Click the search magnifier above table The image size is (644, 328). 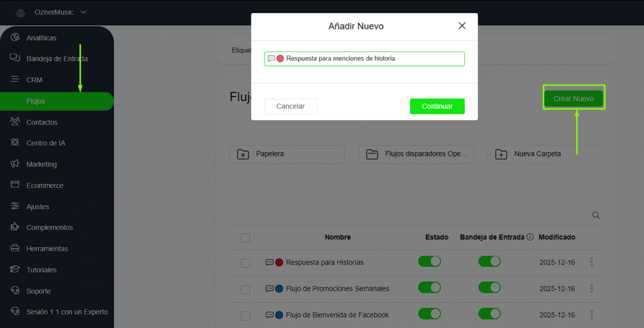(596, 216)
